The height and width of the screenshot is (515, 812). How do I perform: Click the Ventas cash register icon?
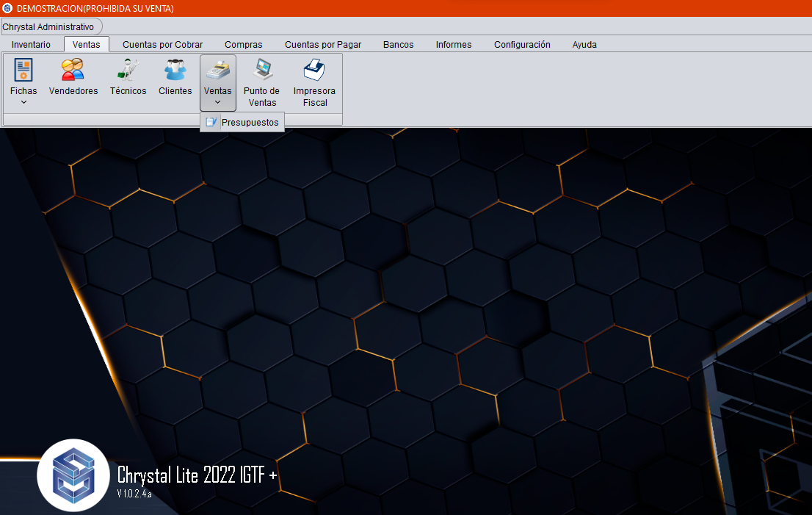click(217, 71)
